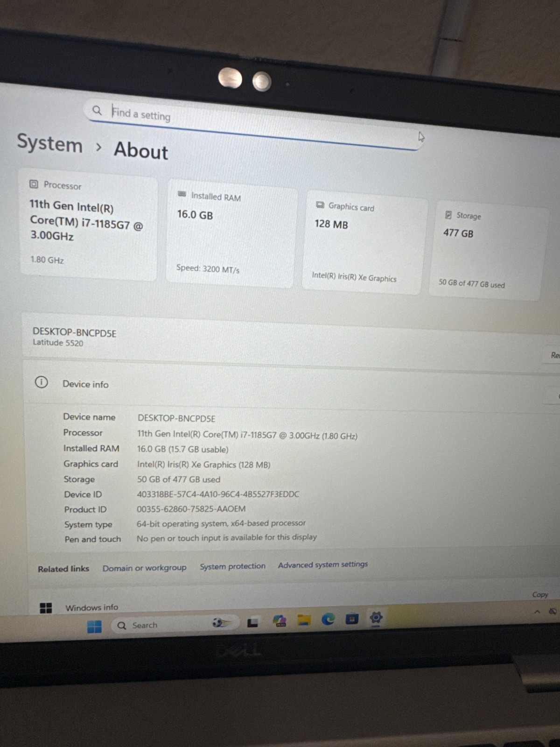Click the text 16.0 GB (15.7 GB usable)
Screen dimensions: 560x747
click(x=182, y=449)
